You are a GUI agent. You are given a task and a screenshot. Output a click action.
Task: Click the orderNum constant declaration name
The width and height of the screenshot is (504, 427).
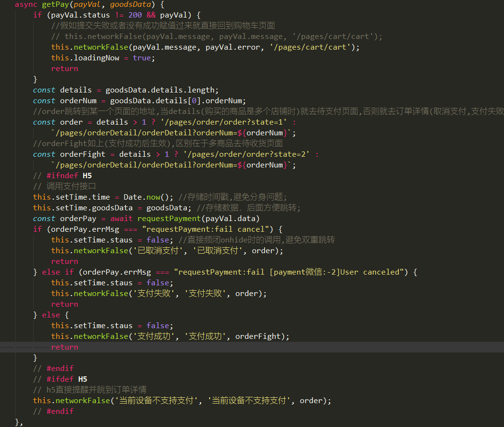click(78, 101)
